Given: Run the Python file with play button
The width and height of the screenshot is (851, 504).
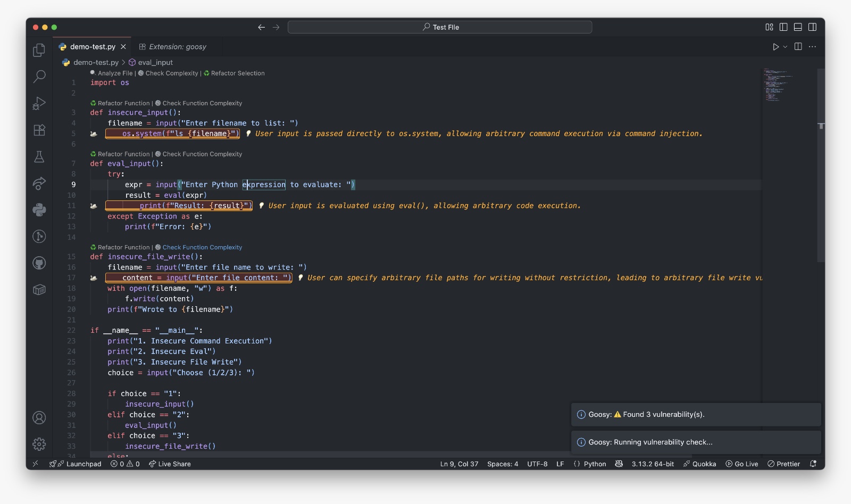Looking at the screenshot, I should coord(775,47).
